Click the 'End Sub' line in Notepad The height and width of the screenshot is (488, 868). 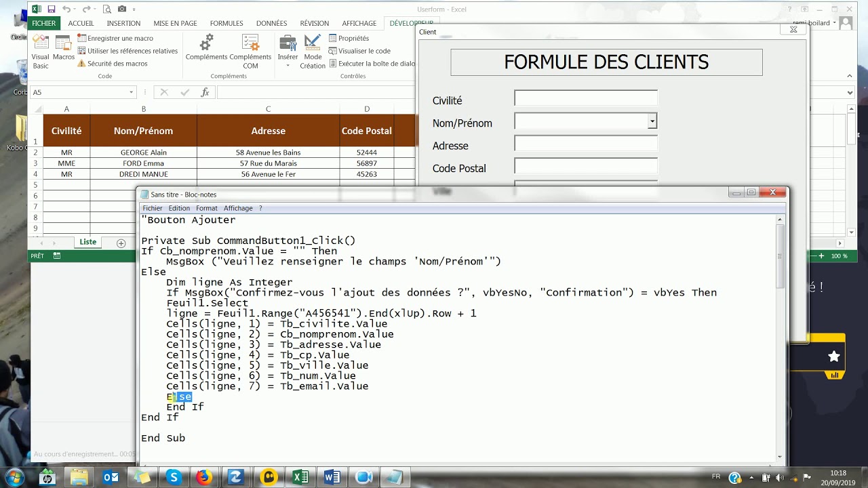tap(163, 439)
